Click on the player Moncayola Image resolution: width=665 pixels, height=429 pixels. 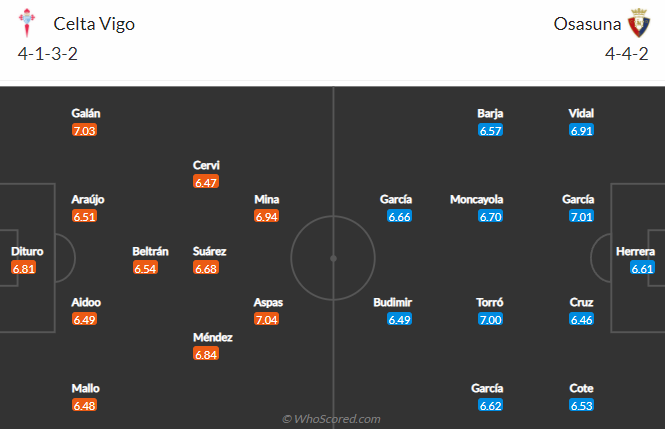coord(476,199)
